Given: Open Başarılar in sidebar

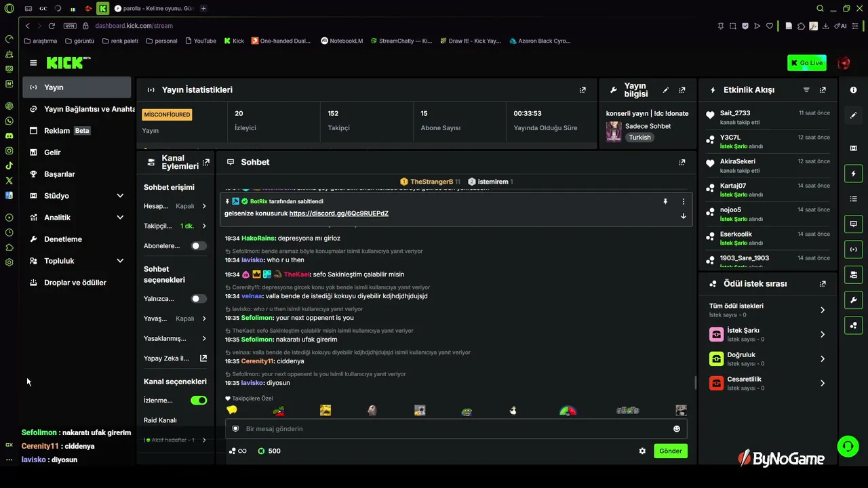Looking at the screenshot, I should pos(77,174).
